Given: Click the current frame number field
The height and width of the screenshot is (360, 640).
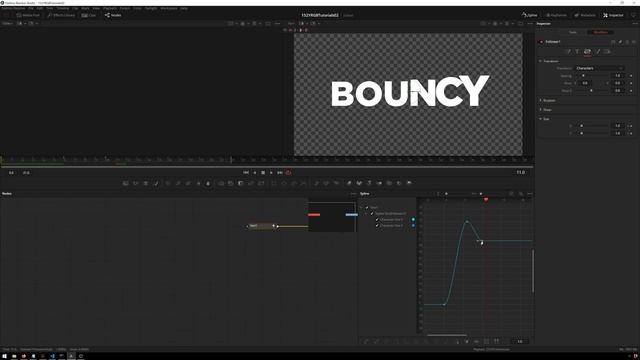Looking at the screenshot, I should [521, 173].
